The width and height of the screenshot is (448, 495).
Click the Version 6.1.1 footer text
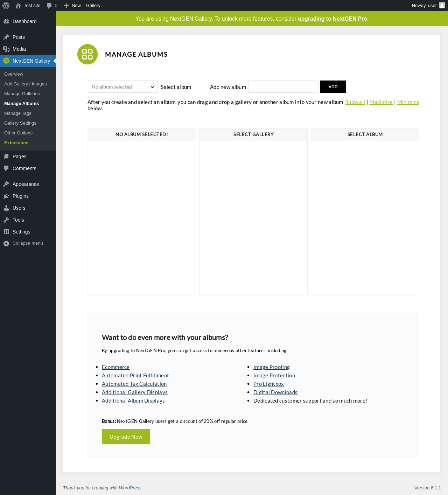pos(428,488)
